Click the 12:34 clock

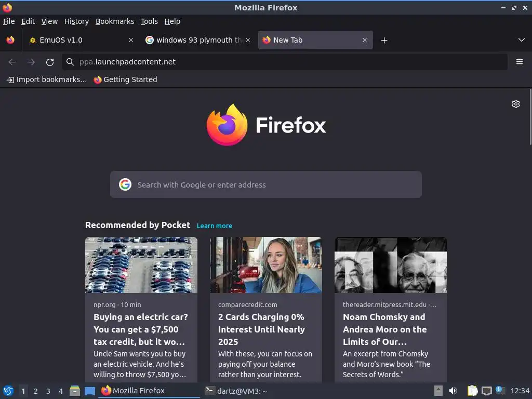click(520, 391)
